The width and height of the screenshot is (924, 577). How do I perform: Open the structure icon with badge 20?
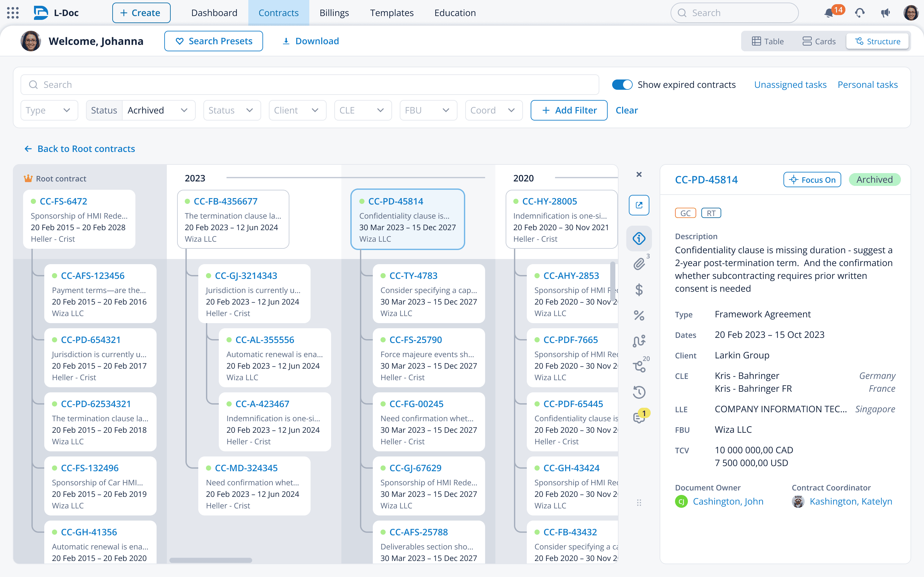tap(639, 367)
